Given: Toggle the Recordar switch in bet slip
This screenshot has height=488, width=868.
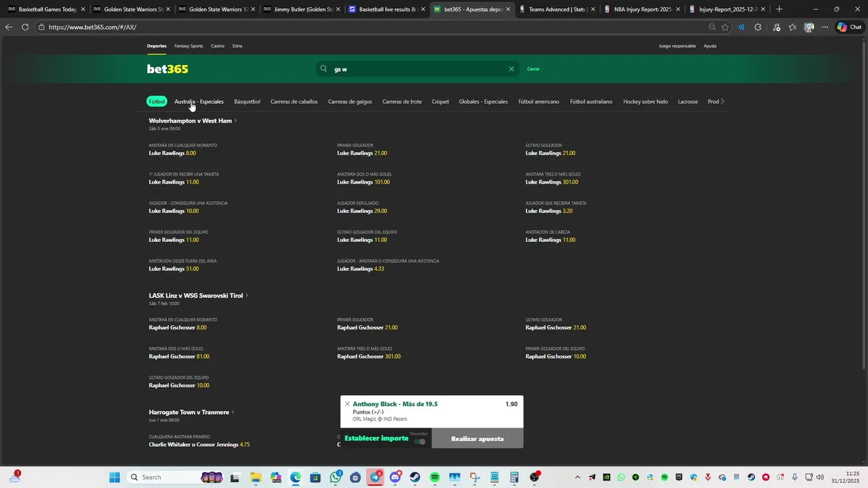Looking at the screenshot, I should [420, 442].
